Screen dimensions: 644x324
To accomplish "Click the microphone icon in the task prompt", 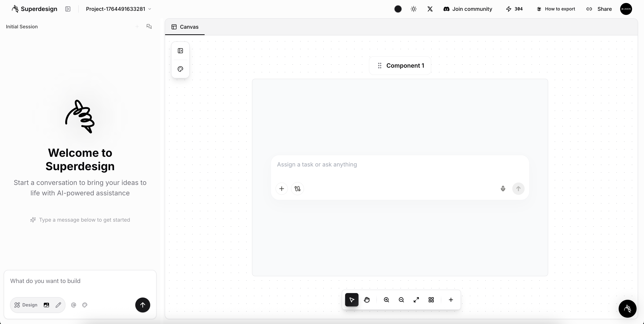I will (503, 189).
